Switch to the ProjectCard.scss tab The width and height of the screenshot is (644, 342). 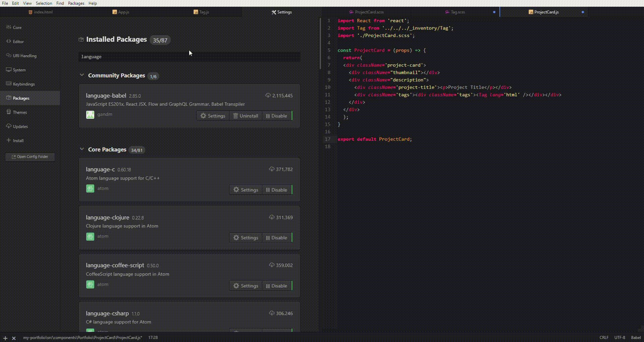tap(366, 12)
